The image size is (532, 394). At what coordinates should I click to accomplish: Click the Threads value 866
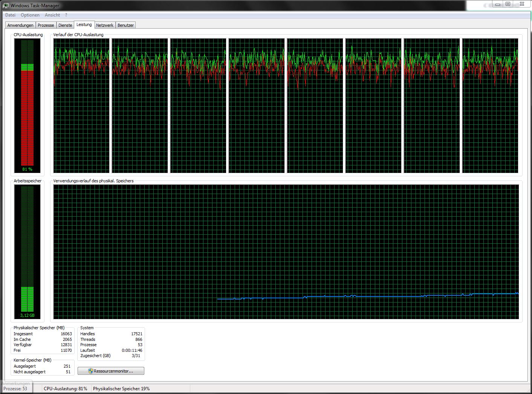(139, 339)
